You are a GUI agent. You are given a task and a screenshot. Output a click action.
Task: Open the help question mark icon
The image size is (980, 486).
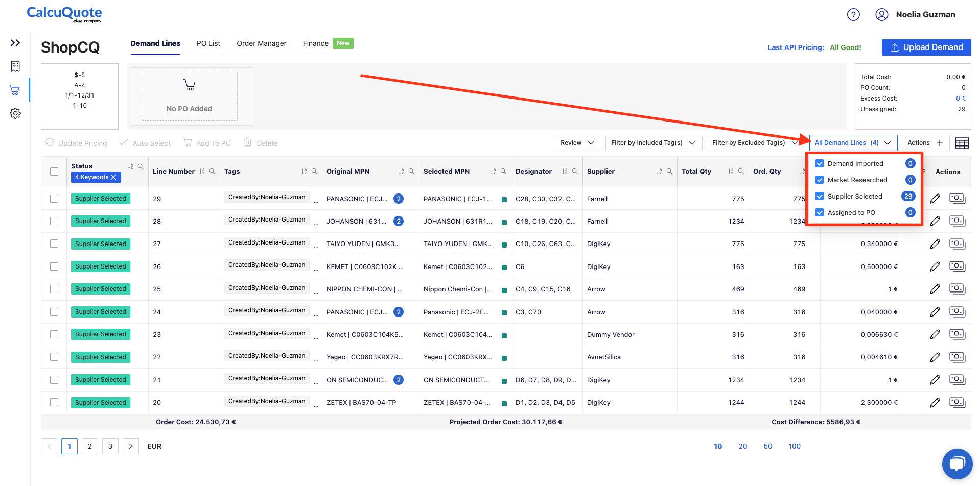(x=853, y=15)
